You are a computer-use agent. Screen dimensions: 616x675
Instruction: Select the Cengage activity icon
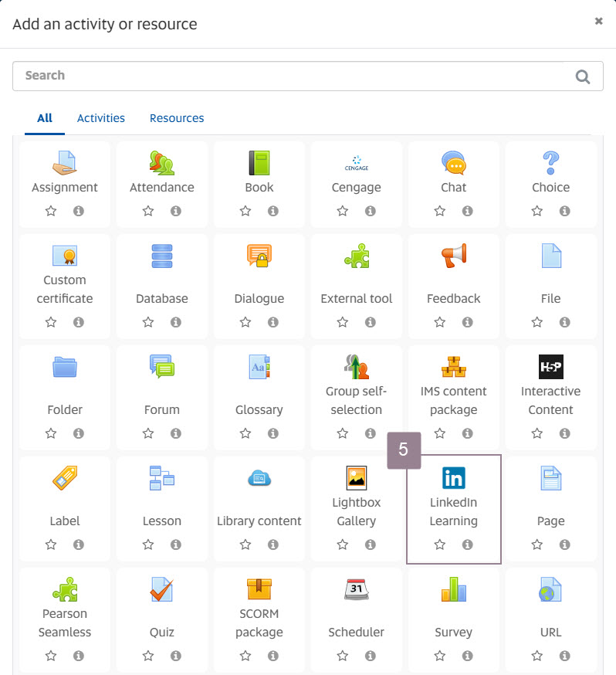tap(356, 163)
